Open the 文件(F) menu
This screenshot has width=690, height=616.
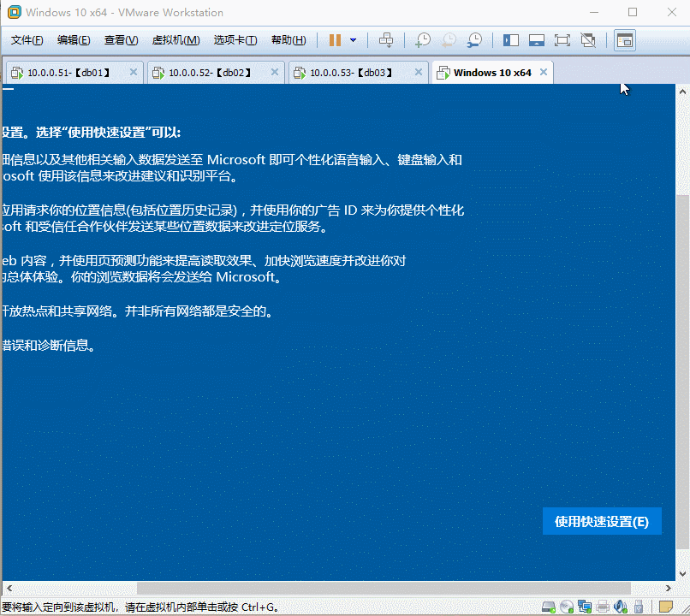coord(27,40)
